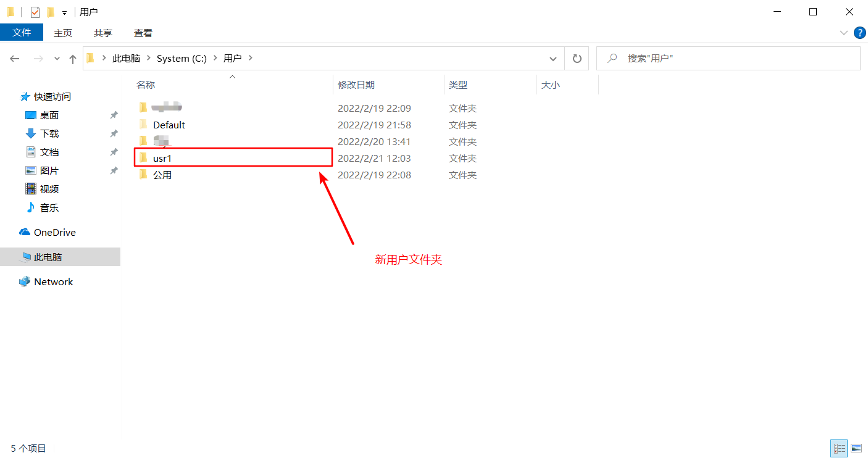Expand the ribbon with the chevron
Screen dimensions: 868x458
[x=844, y=33]
